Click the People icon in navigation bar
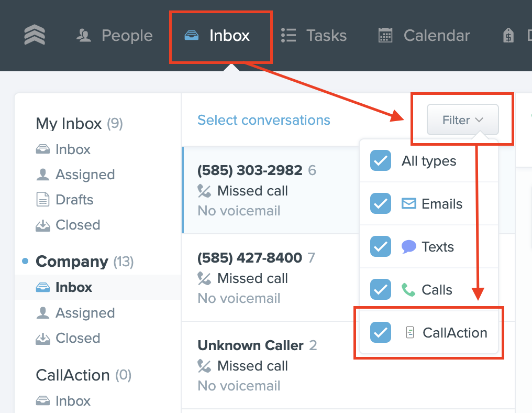The width and height of the screenshot is (532, 413). click(x=84, y=35)
